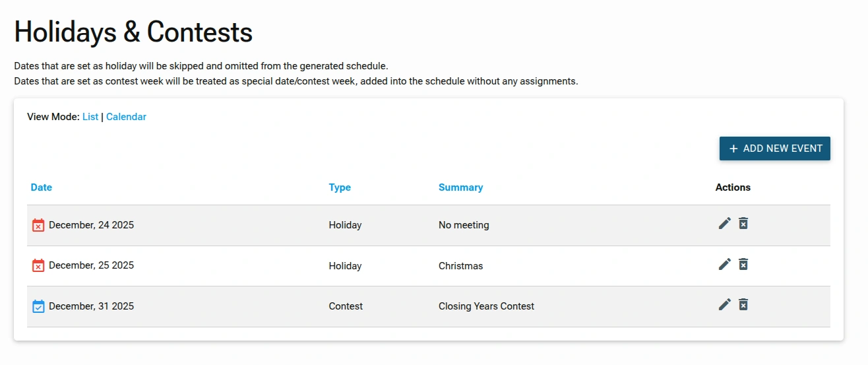Click the plus icon on Add New Event
The width and height of the screenshot is (868, 365).
pos(733,149)
